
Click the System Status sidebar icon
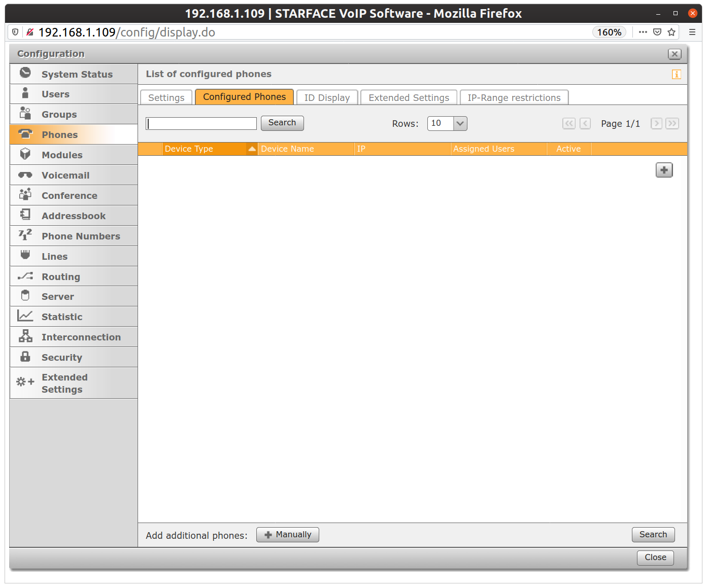[x=25, y=73]
